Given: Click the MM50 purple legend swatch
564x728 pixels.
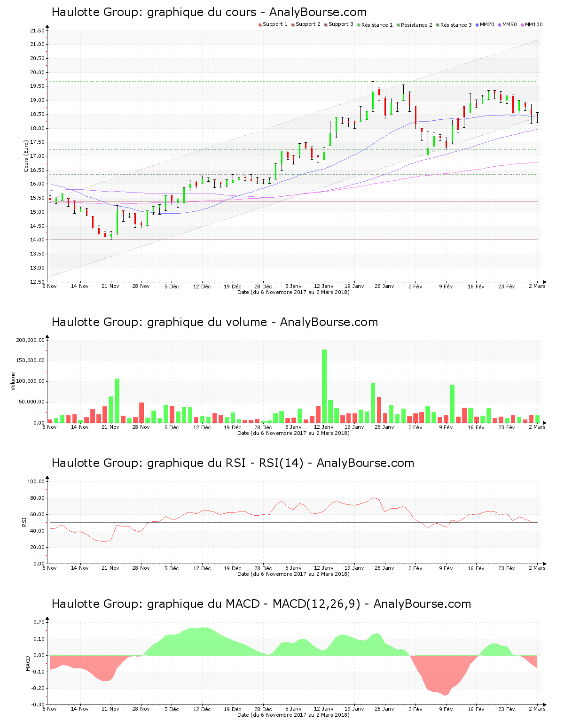Looking at the screenshot, I should point(500,24).
